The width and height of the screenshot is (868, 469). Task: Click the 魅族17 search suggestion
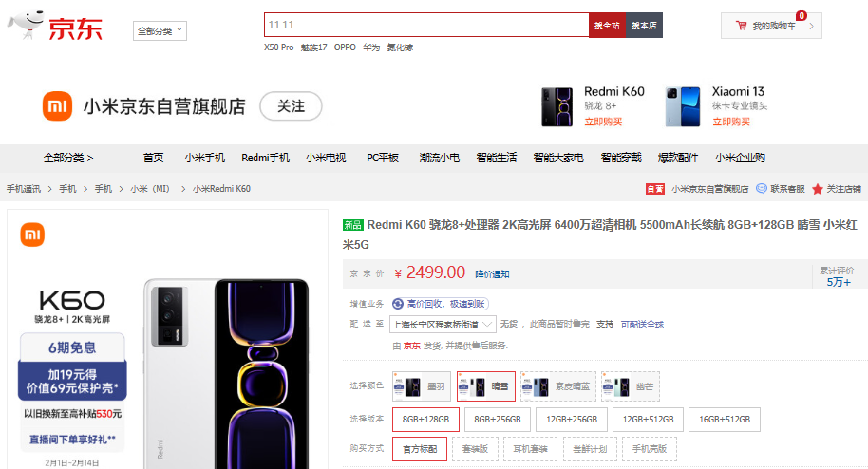(314, 47)
